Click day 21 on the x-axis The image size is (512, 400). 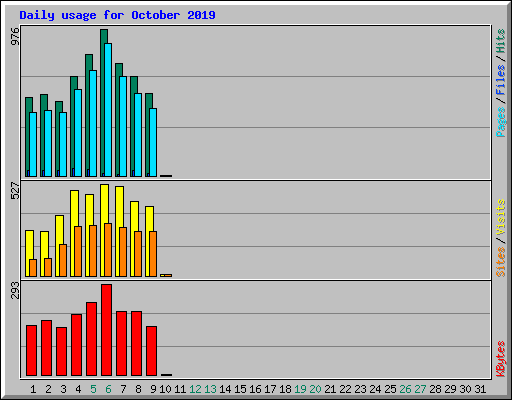tap(330, 389)
